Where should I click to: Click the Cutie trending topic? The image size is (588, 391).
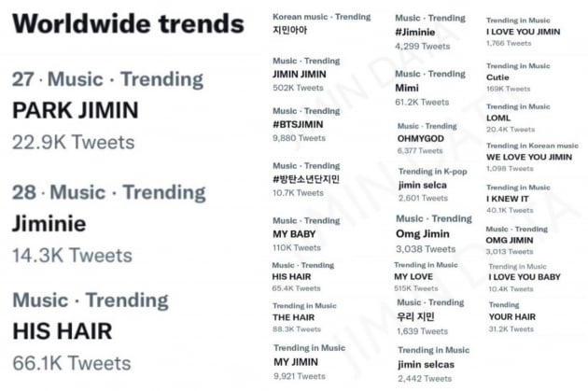(497, 77)
